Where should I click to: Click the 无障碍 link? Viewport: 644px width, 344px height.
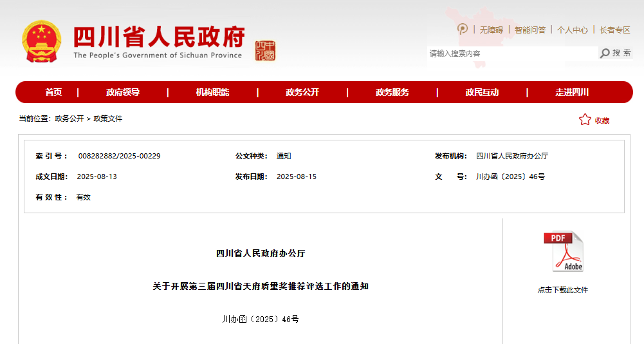click(492, 30)
